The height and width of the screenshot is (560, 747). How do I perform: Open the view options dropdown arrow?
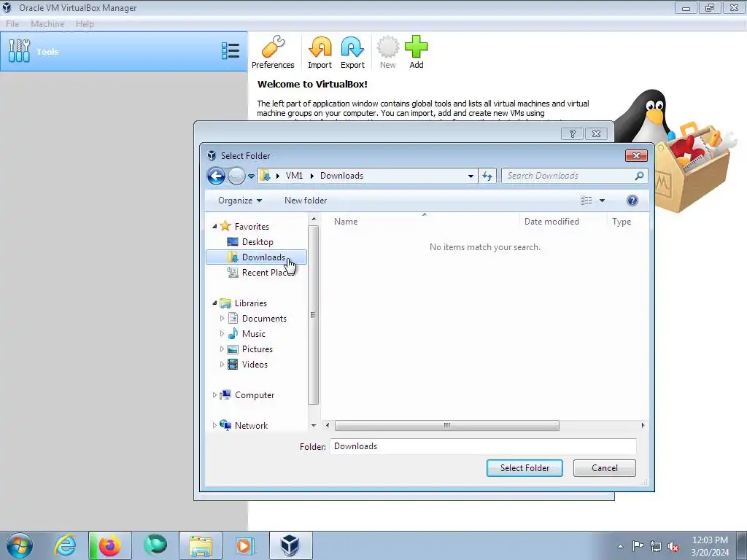click(602, 201)
